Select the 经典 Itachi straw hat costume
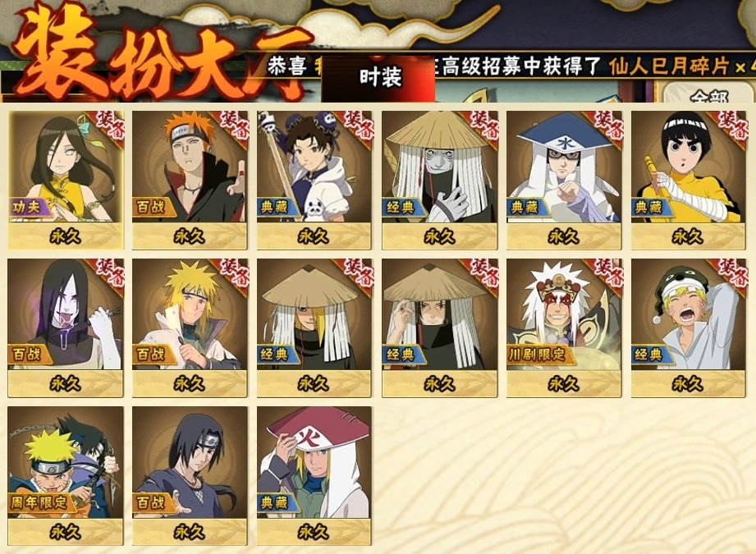Image resolution: width=756 pixels, height=554 pixels. 440,327
